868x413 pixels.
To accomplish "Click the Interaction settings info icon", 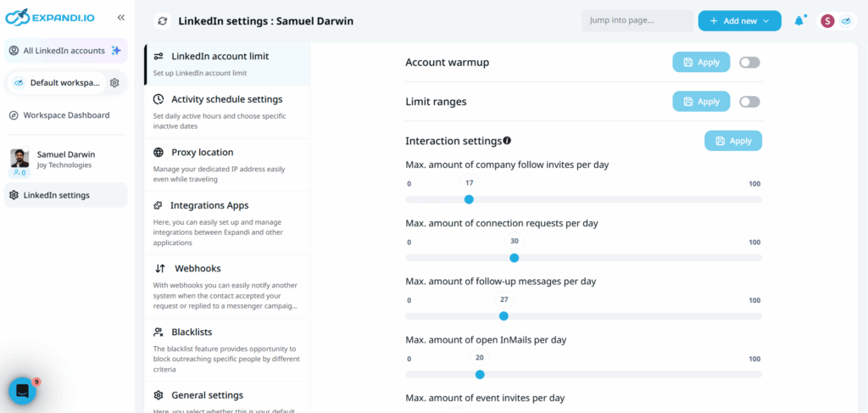I will 507,141.
